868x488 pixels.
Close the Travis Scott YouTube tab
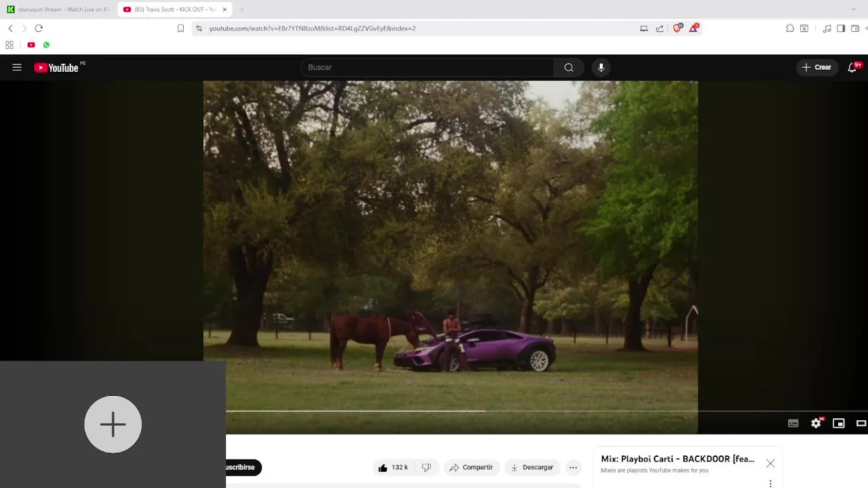(x=224, y=9)
